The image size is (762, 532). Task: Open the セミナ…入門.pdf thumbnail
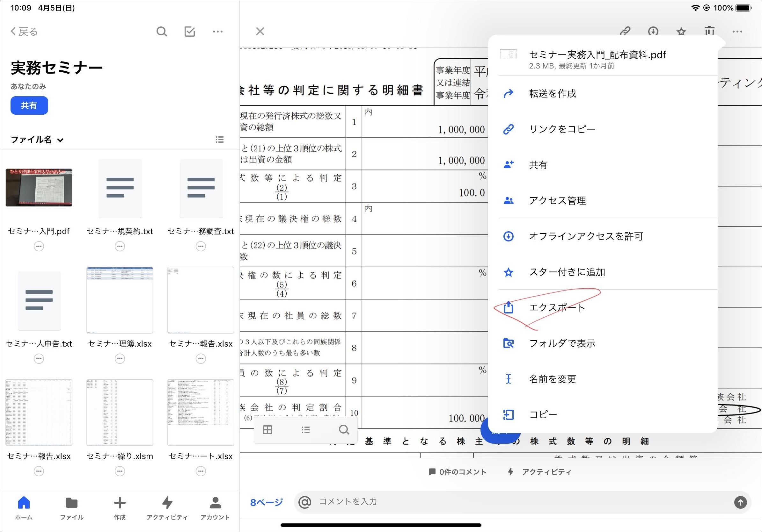[x=39, y=187]
